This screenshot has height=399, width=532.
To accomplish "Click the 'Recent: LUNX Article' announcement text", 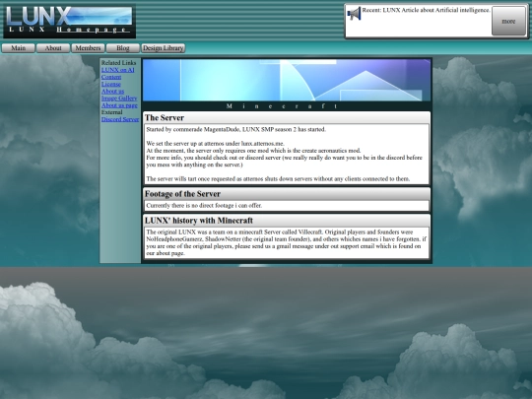I will (x=427, y=10).
